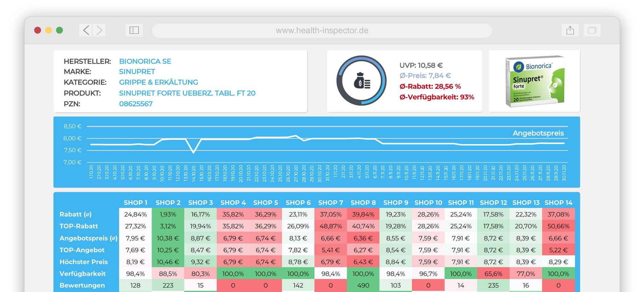Image resolution: width=644 pixels, height=292 pixels.
Task: Click the TOP-Rabatt row label
Action: (79, 226)
